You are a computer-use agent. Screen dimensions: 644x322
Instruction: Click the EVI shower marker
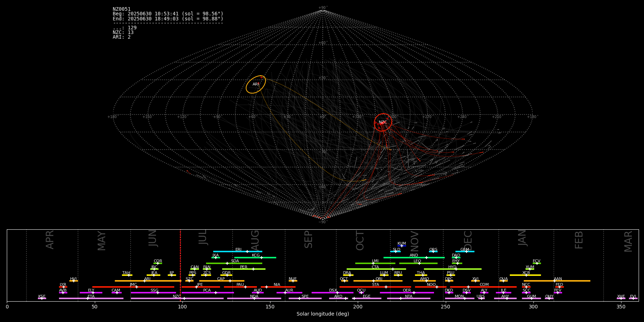(x=633, y=298)
